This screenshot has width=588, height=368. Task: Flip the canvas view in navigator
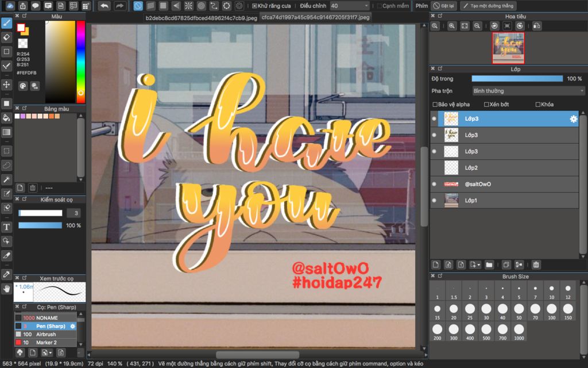[537, 26]
